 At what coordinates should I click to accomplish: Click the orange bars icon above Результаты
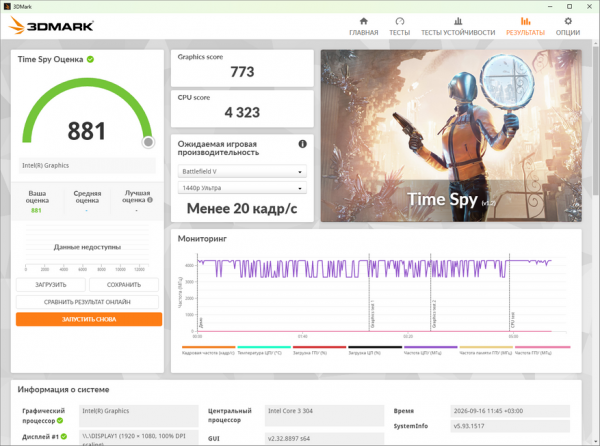pyautogui.click(x=525, y=21)
